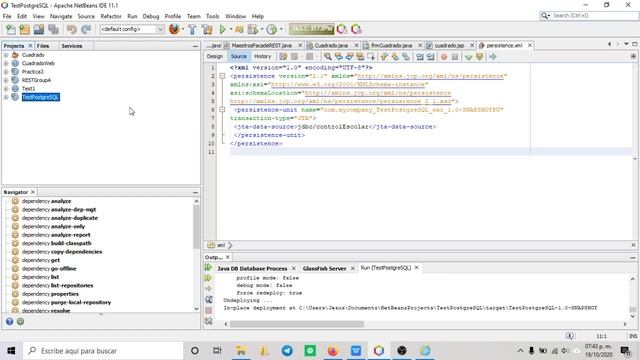Image resolution: width=640 pixels, height=360 pixels.
Task: Select the Source view button
Action: coord(239,56)
